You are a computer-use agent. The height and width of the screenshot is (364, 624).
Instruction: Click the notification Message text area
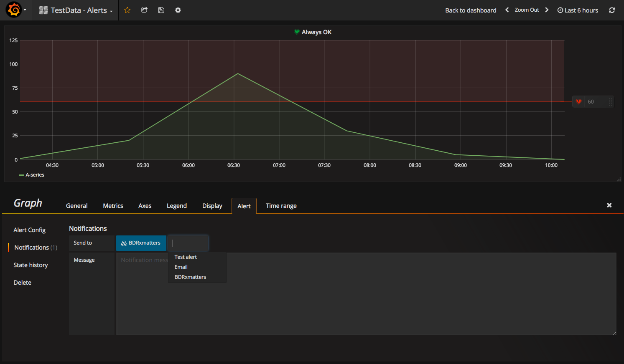point(366,294)
